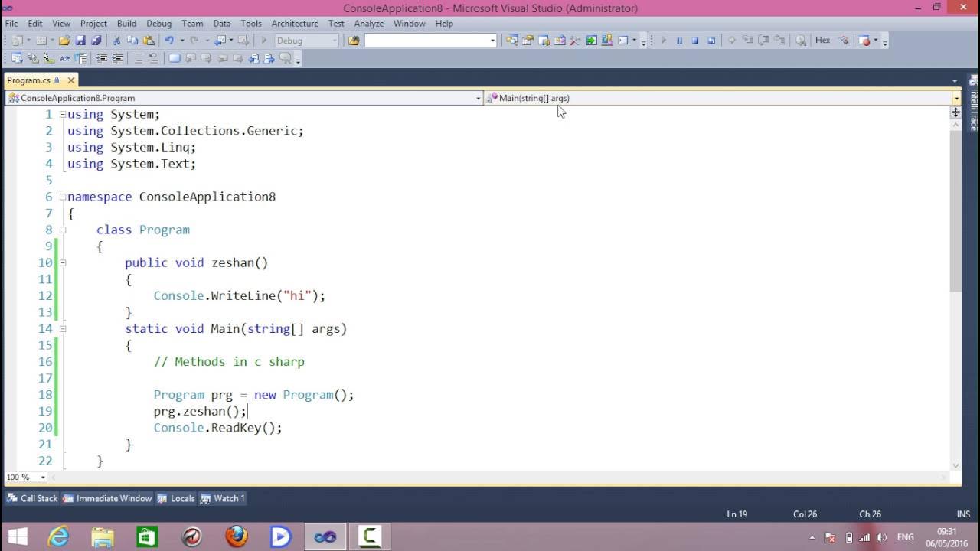Close the Program.cs tab
980x551 pixels.
[x=70, y=80]
